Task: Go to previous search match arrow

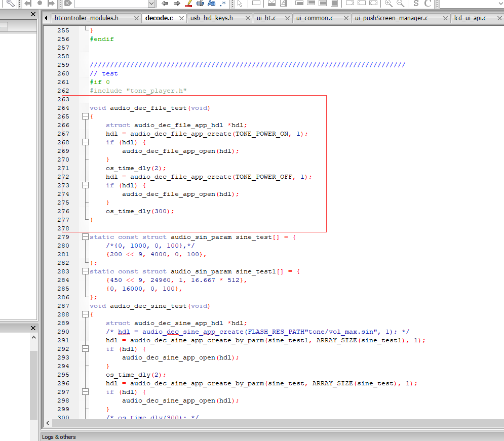Action: coord(165,3)
